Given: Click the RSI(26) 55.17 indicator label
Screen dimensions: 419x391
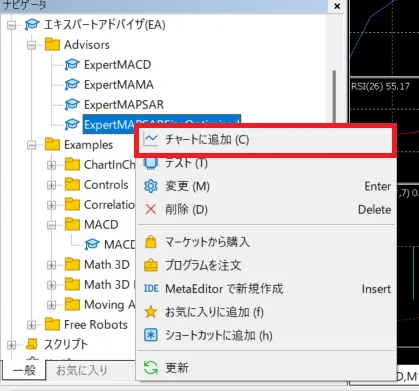Looking at the screenshot, I should point(380,87).
